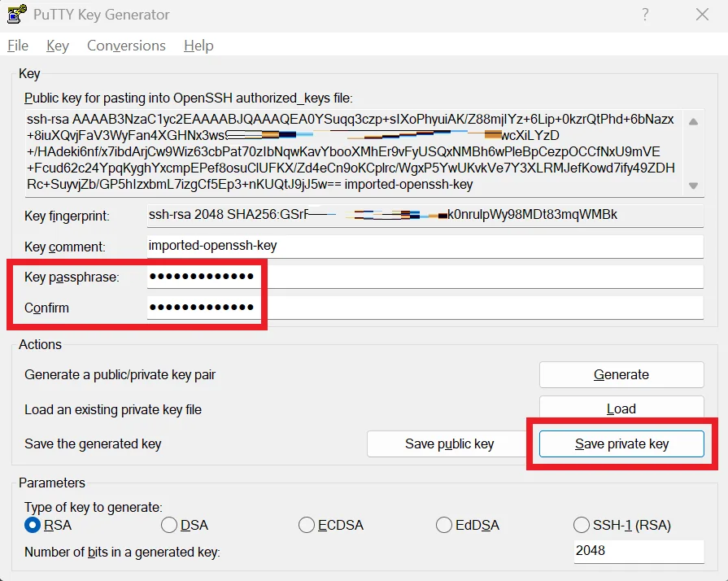Click 'Generate a public/private key pair' text

pyautogui.click(x=120, y=375)
